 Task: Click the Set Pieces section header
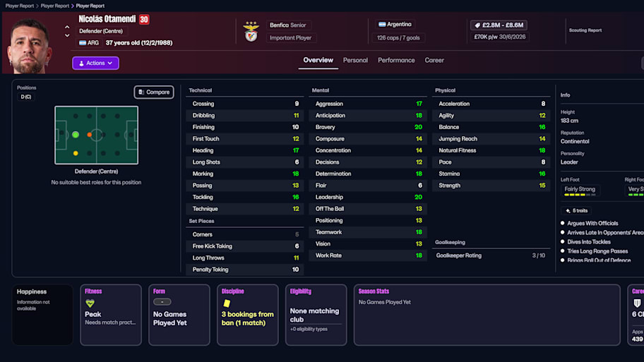click(201, 222)
